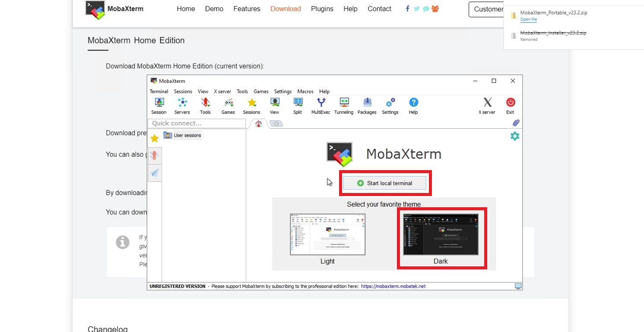
Task: Open the Settings gears toolbar icon
Action: pos(390,106)
